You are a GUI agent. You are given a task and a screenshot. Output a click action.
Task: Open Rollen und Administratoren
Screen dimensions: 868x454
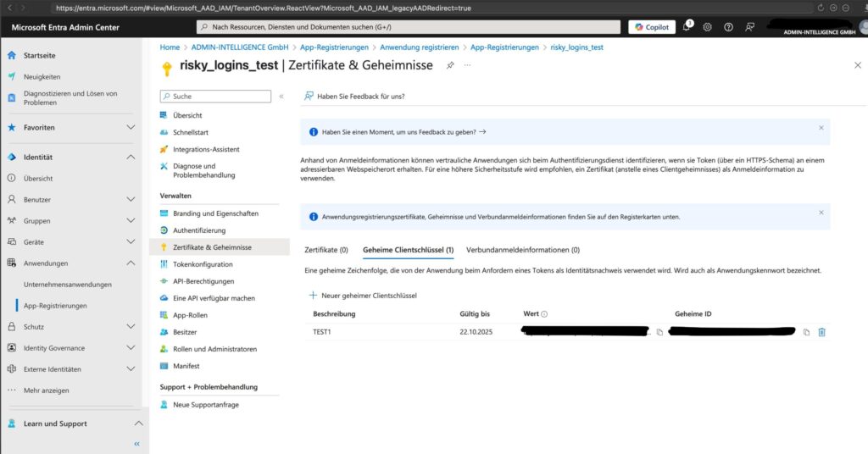214,349
